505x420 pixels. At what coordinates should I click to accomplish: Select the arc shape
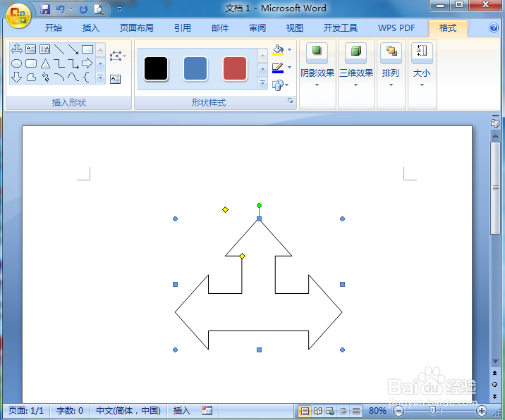click(59, 78)
